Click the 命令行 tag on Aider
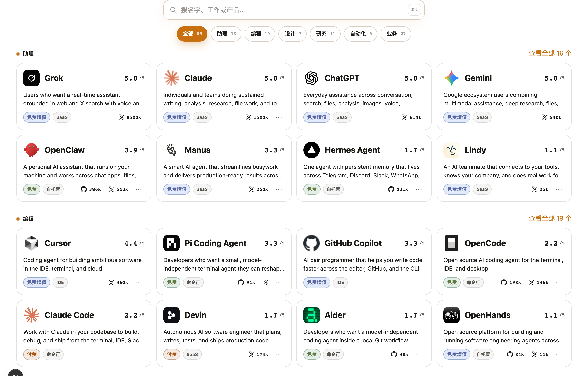 click(x=333, y=354)
